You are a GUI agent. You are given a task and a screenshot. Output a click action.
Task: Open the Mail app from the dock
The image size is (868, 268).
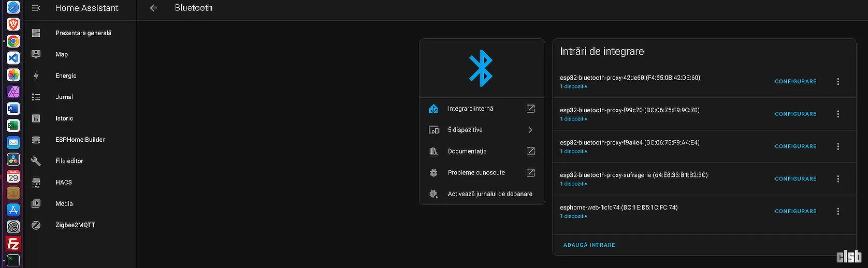(13, 142)
